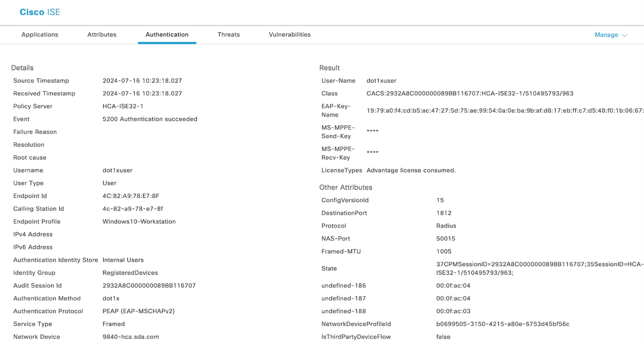Click the Root cause label
This screenshot has width=644, height=346.
click(x=30, y=157)
